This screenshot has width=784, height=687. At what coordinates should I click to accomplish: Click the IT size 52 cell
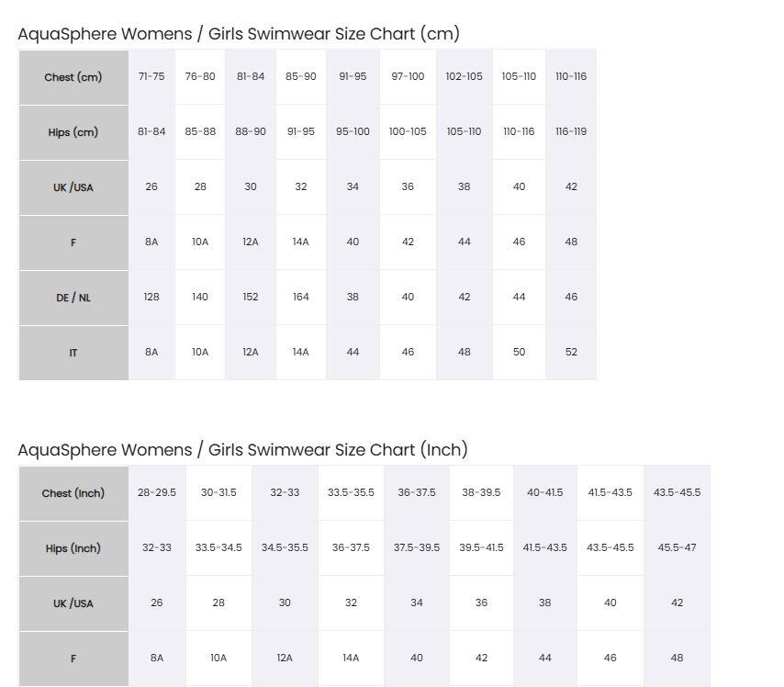pyautogui.click(x=571, y=352)
